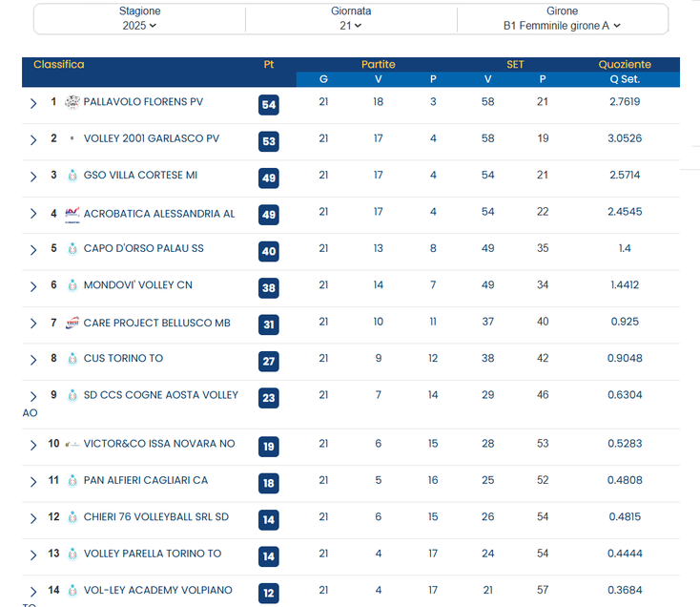Expand the Volley 2001 Garlasco row
The height and width of the screenshot is (607, 700).
[x=33, y=139]
